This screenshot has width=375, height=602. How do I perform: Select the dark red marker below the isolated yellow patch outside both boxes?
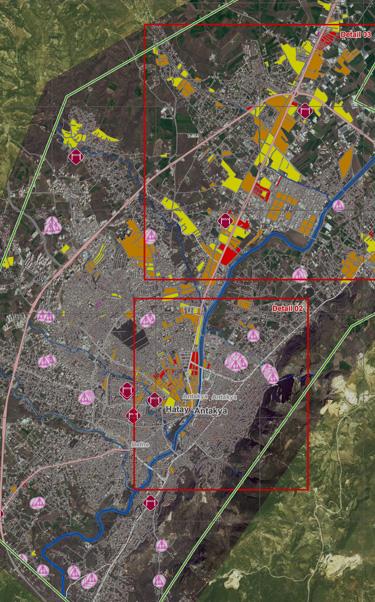pyautogui.click(x=75, y=157)
